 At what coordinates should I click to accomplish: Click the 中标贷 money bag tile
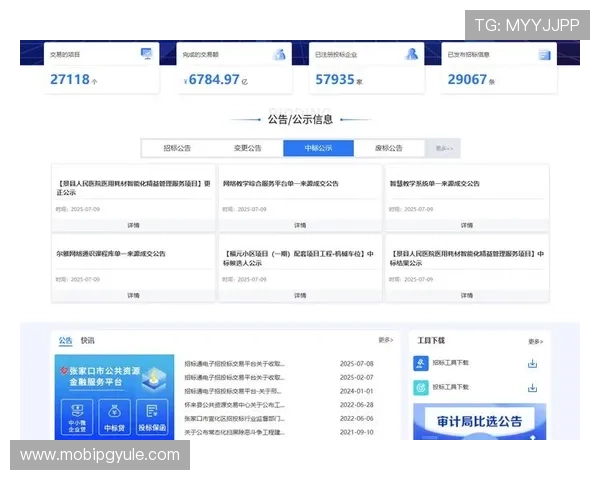pos(114,417)
